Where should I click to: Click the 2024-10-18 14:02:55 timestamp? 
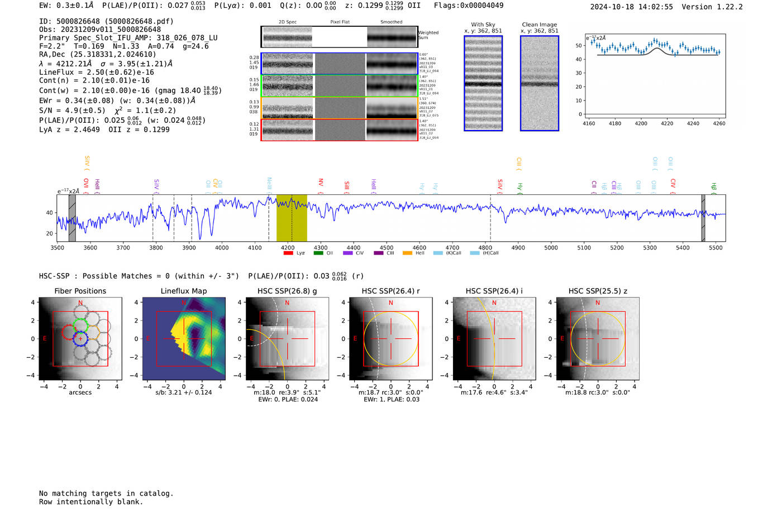[632, 7]
